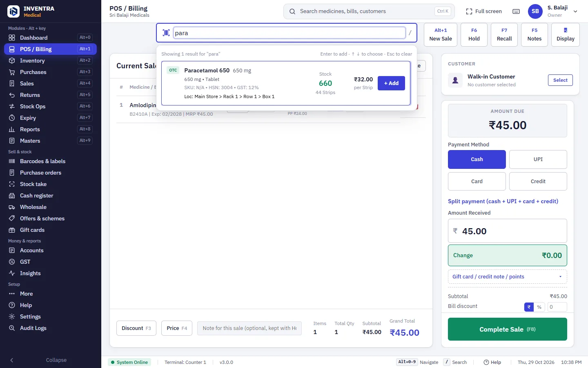
Task: Click Select customer button
Action: click(x=560, y=80)
